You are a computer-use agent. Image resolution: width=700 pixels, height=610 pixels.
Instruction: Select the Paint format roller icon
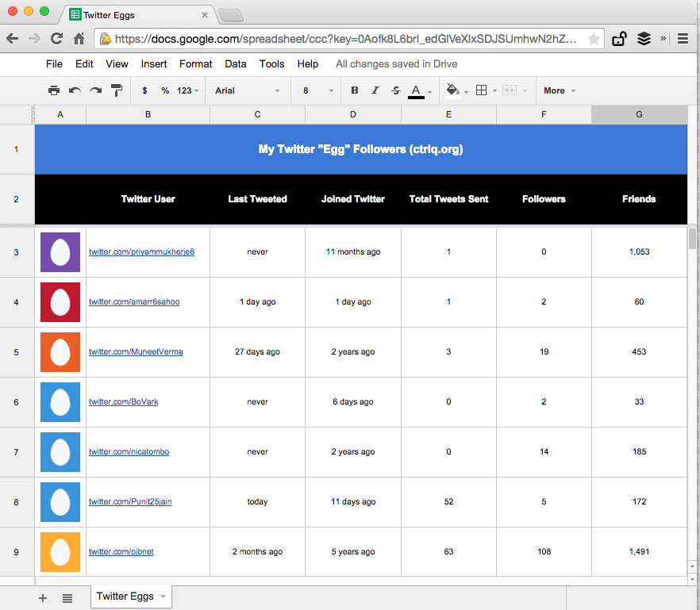point(117,90)
